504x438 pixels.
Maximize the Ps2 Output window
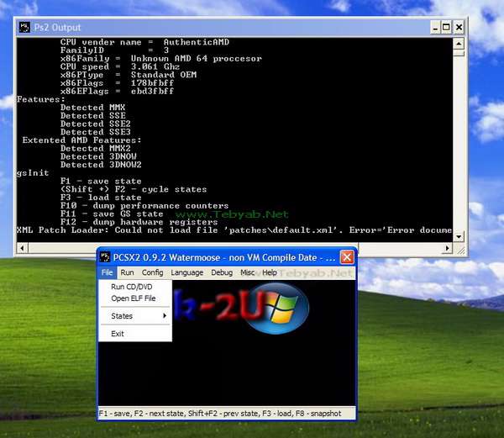click(x=447, y=28)
